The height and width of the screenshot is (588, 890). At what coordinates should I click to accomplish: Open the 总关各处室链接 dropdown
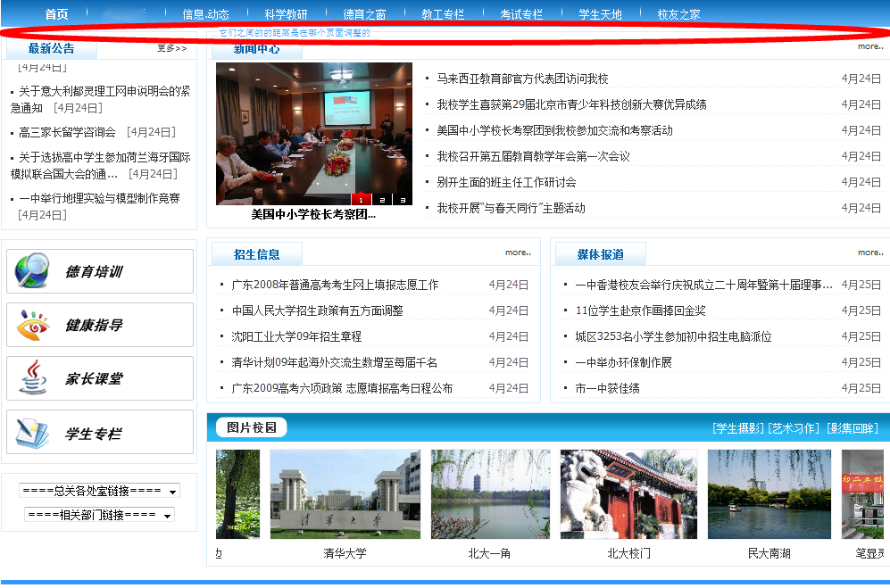coord(99,491)
